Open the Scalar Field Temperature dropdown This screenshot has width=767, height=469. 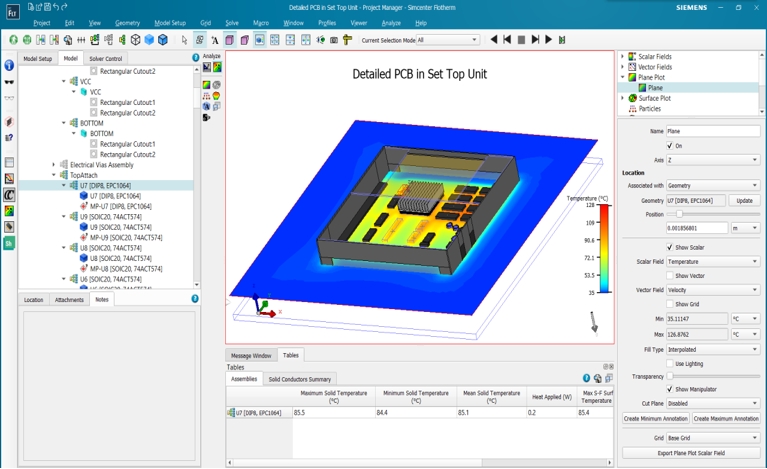713,262
